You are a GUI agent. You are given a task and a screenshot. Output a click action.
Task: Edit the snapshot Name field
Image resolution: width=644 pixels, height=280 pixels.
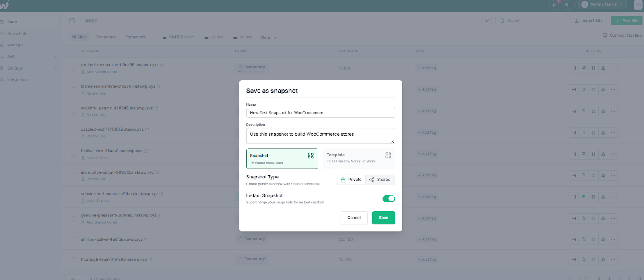point(320,113)
